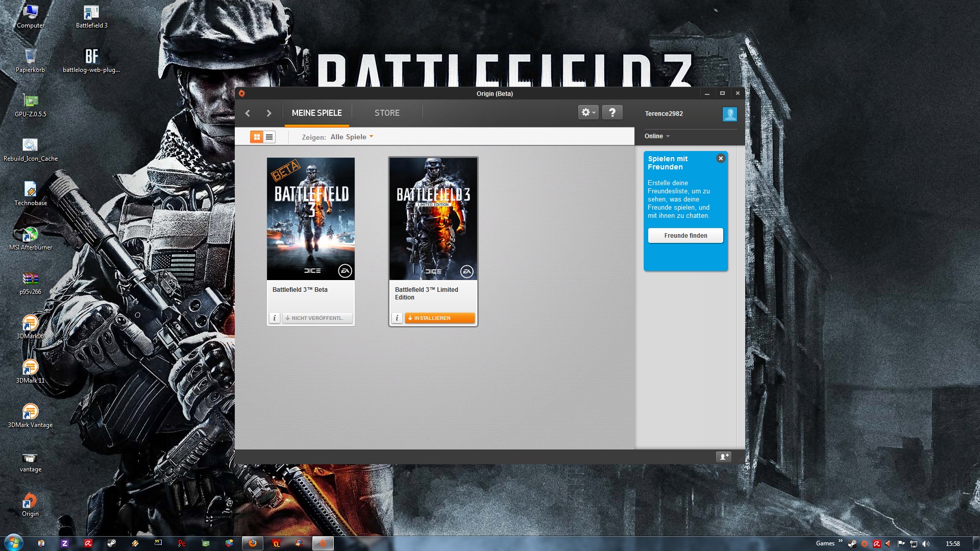Select the battlelog-web-plugin desktop file
The width and height of the screenshot is (980, 551).
coord(91,61)
